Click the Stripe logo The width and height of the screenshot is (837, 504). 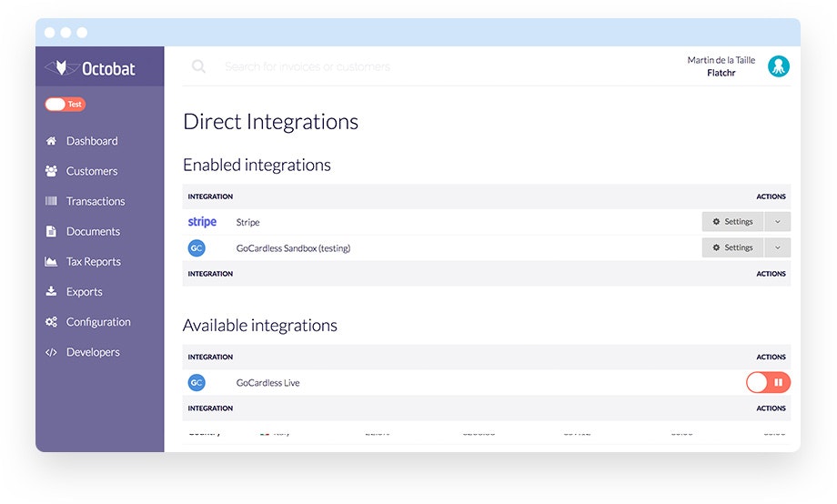202,222
